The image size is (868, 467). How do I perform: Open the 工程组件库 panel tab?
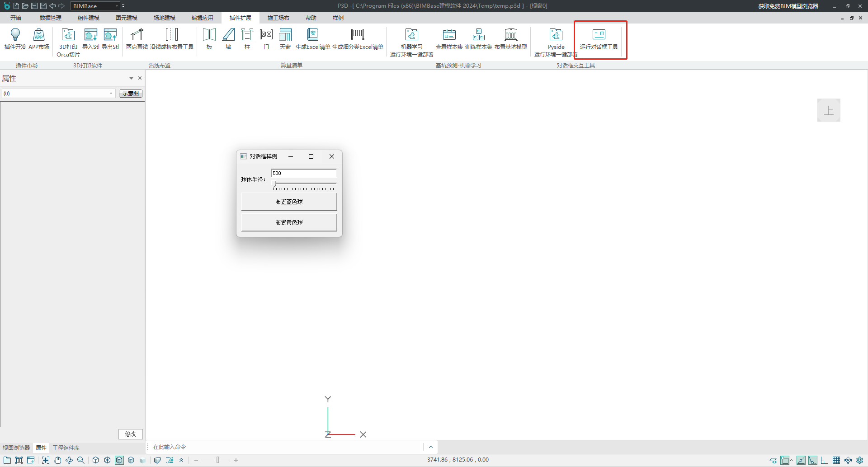click(x=66, y=448)
